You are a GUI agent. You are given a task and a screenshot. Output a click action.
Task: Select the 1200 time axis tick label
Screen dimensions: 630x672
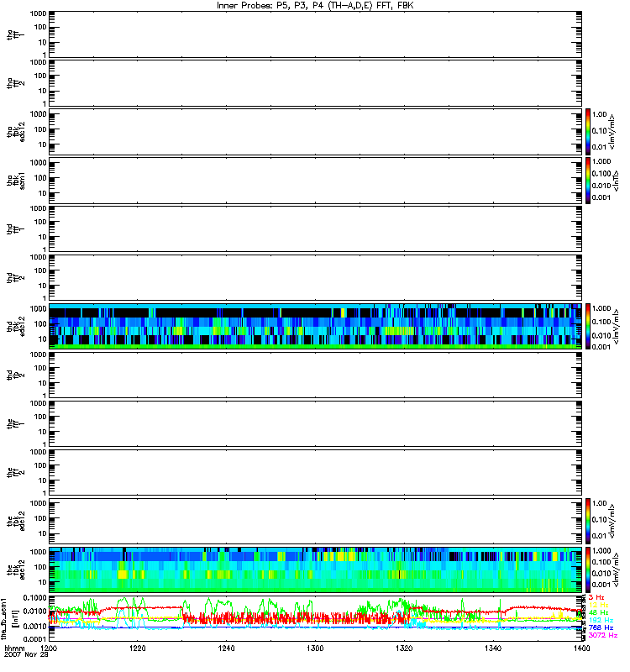click(50, 650)
